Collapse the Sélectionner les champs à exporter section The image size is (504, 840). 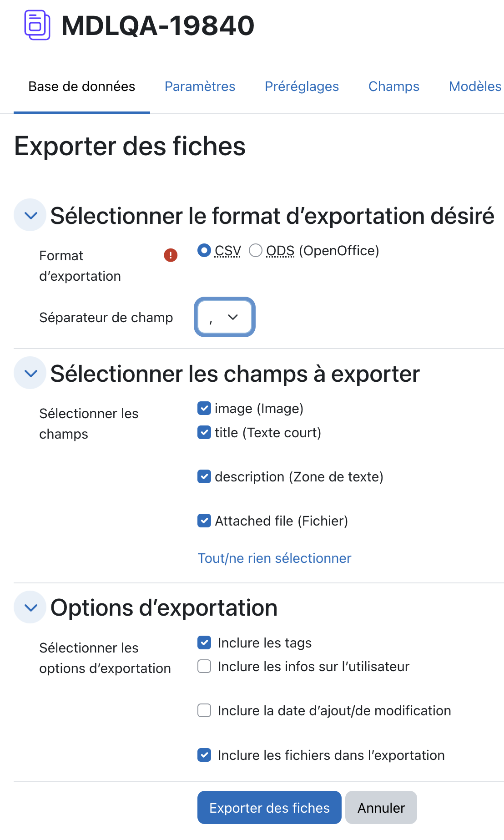30,373
